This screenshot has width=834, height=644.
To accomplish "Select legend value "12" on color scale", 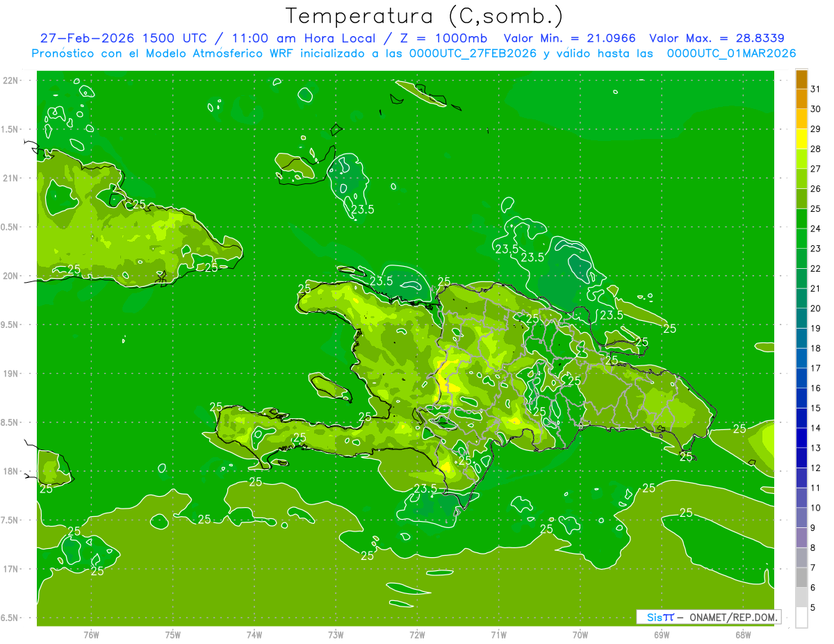I will 816,468.
